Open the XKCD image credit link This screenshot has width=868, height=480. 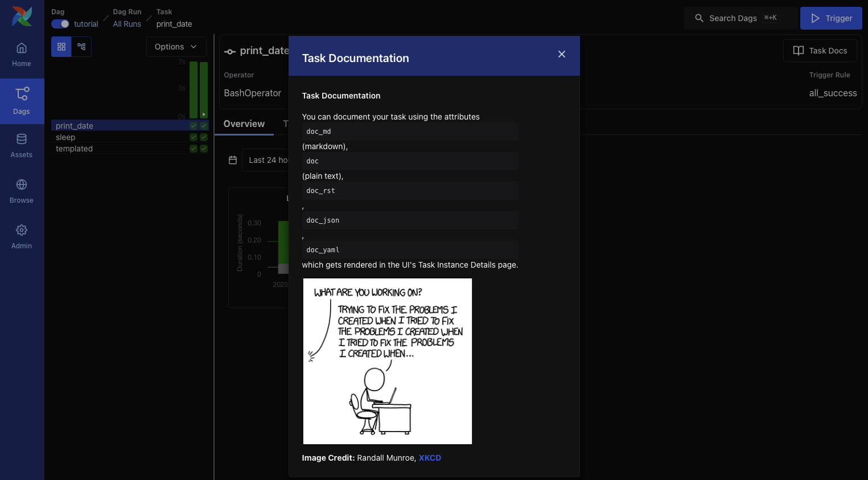(x=430, y=458)
